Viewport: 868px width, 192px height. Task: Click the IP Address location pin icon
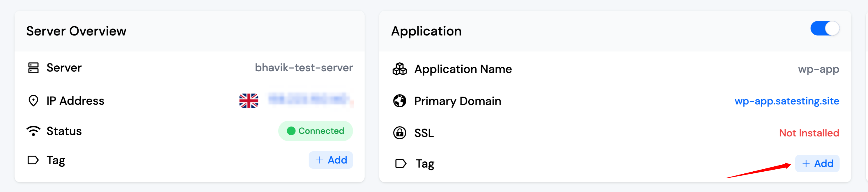pos(33,101)
